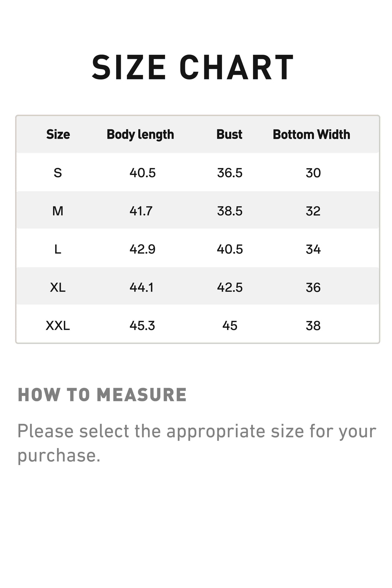The height and width of the screenshot is (588, 392).
Task: Click the L size row label
Action: (x=58, y=249)
